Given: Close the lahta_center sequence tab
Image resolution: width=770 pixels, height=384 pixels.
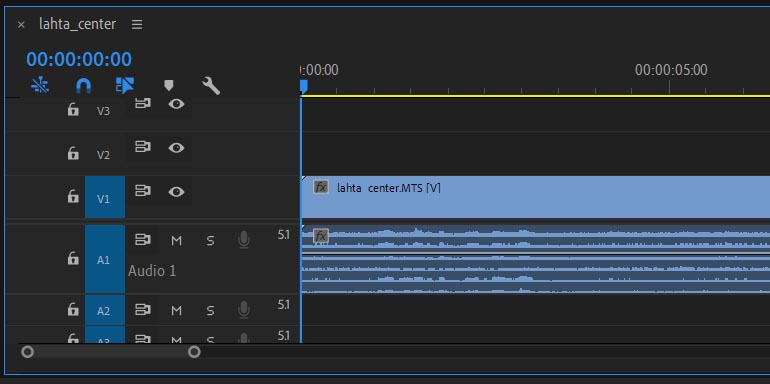Looking at the screenshot, I should pos(21,25).
